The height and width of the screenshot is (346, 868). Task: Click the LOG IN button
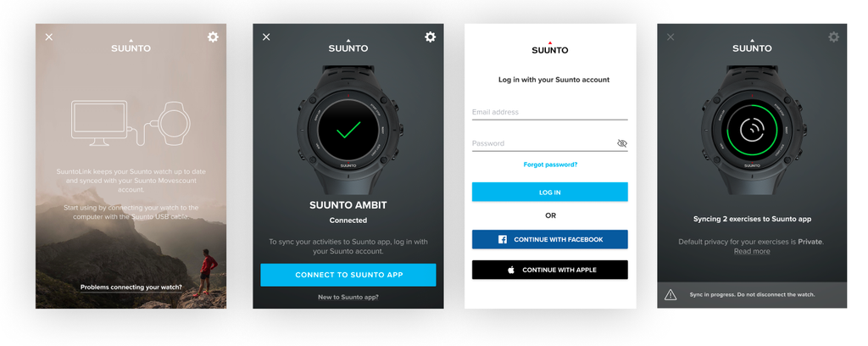(549, 193)
